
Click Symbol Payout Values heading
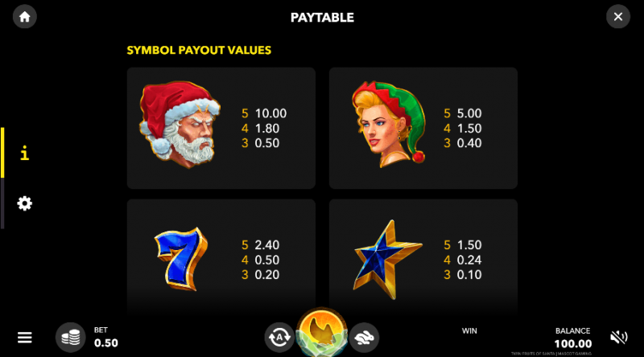(199, 50)
